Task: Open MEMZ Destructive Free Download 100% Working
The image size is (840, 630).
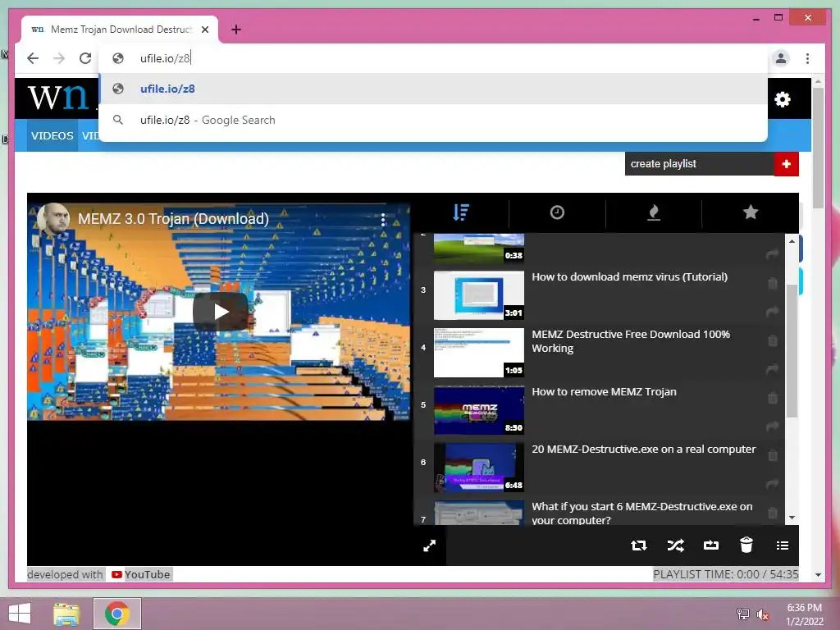Action: point(631,341)
